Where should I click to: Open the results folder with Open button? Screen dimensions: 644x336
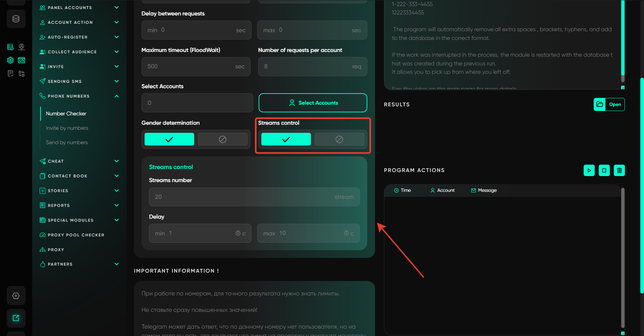[x=609, y=105]
